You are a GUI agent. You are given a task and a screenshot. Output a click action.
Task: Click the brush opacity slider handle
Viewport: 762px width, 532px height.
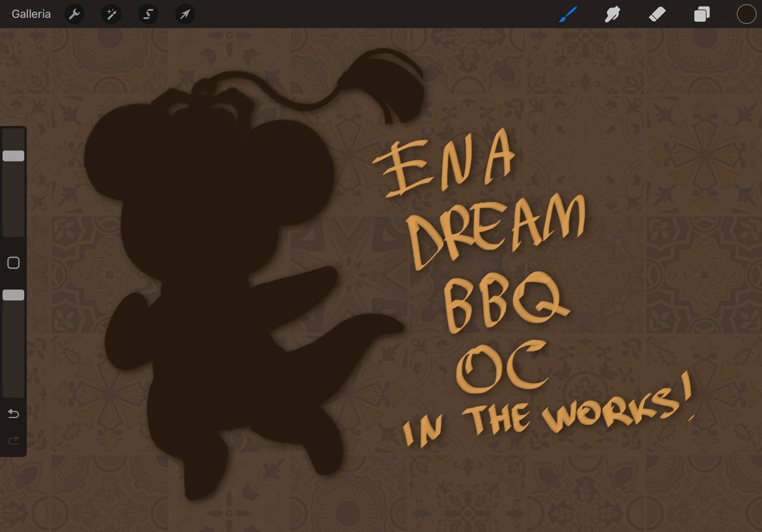[13, 295]
